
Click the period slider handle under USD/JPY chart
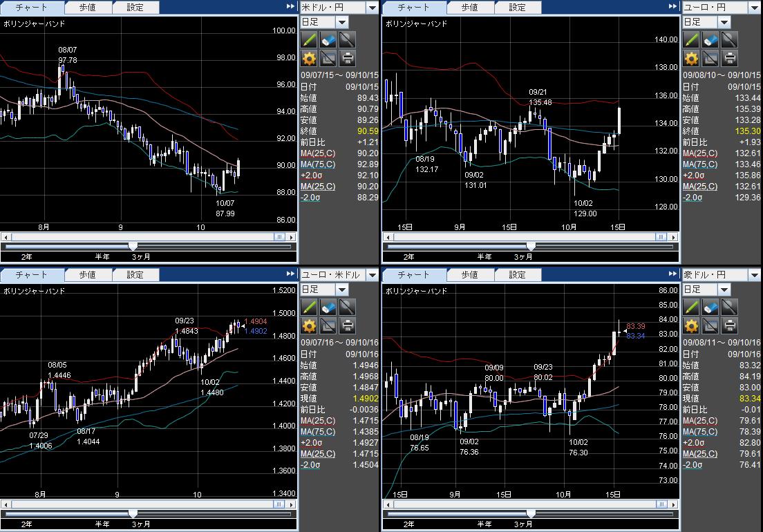(x=133, y=247)
